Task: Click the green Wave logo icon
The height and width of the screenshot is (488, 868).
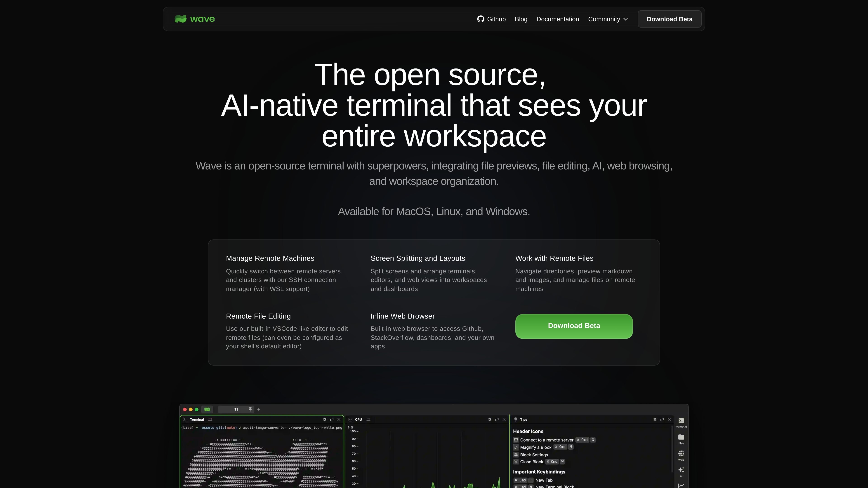Action: point(180,19)
